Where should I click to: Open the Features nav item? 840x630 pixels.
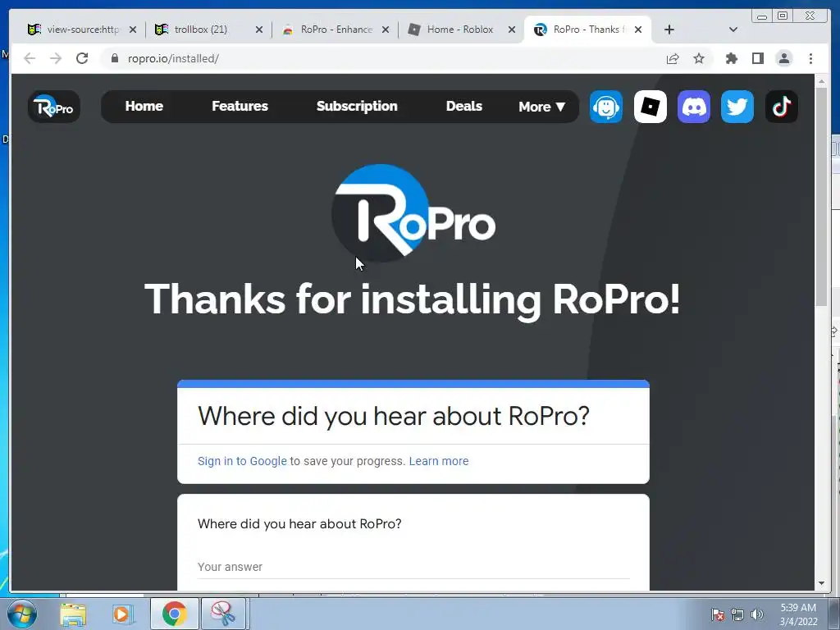pos(240,106)
